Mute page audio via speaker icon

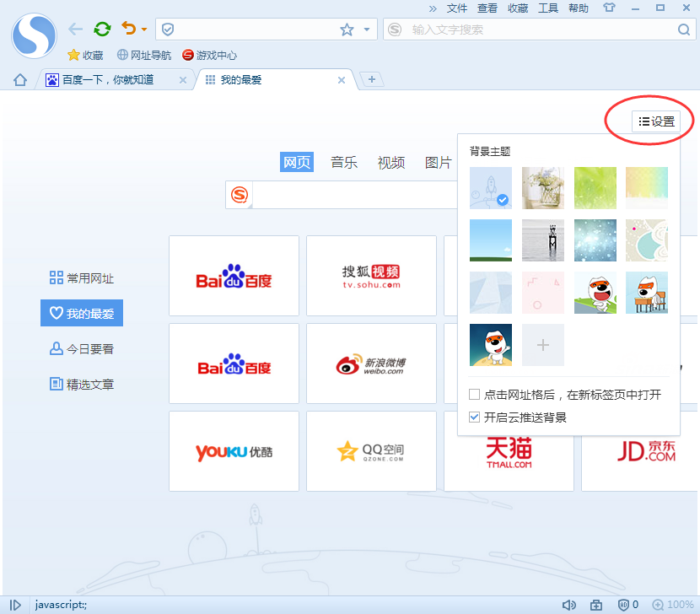pos(569,605)
